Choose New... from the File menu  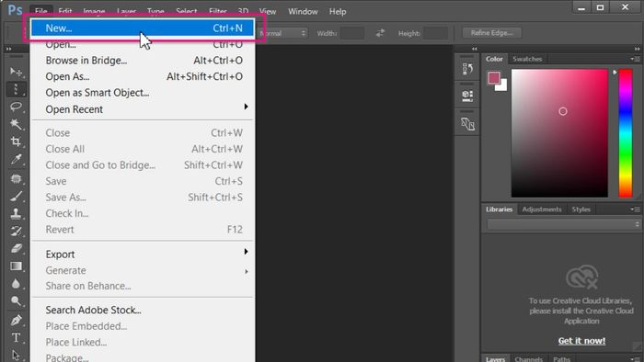tap(143, 28)
